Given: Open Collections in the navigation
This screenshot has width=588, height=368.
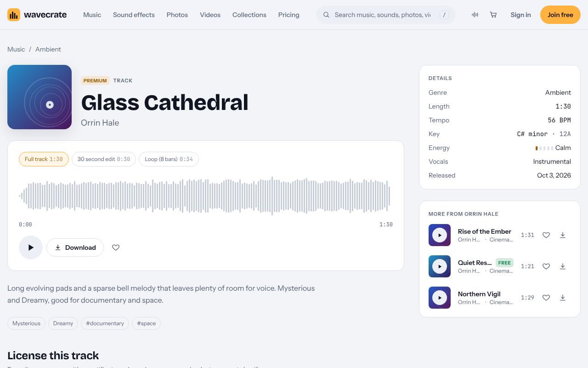Looking at the screenshot, I should 249,15.
